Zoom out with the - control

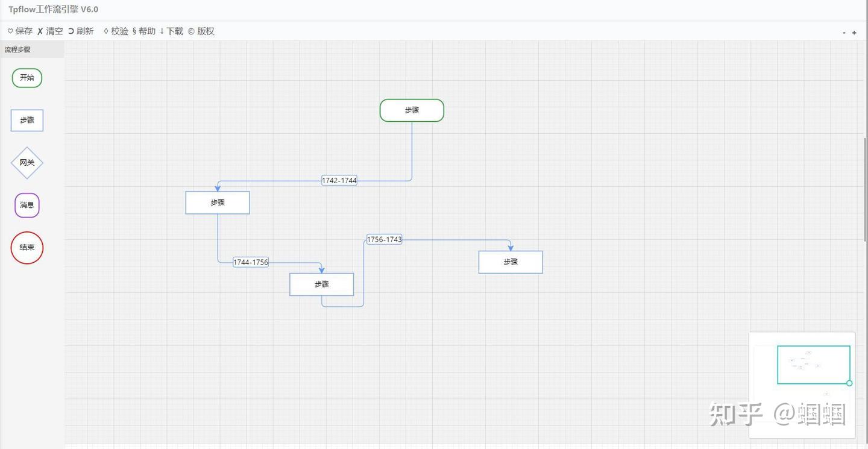click(x=843, y=33)
